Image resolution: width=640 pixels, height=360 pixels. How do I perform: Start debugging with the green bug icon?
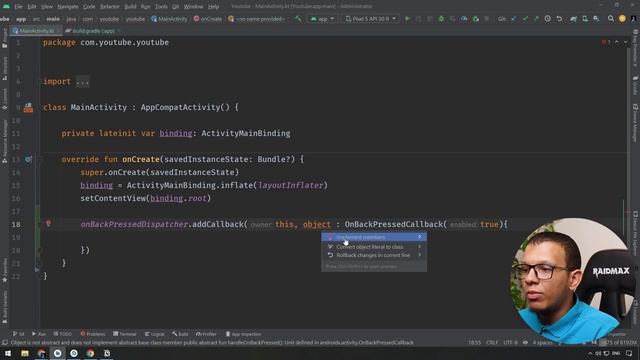tap(441, 19)
